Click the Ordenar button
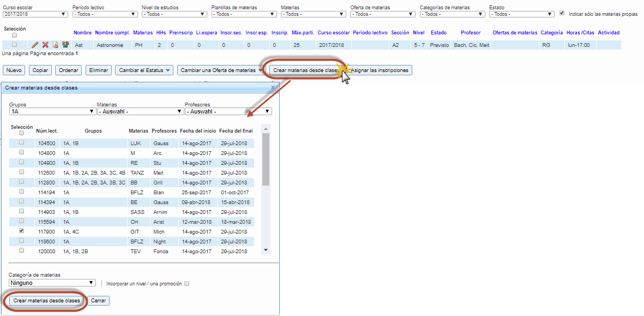 [x=69, y=70]
